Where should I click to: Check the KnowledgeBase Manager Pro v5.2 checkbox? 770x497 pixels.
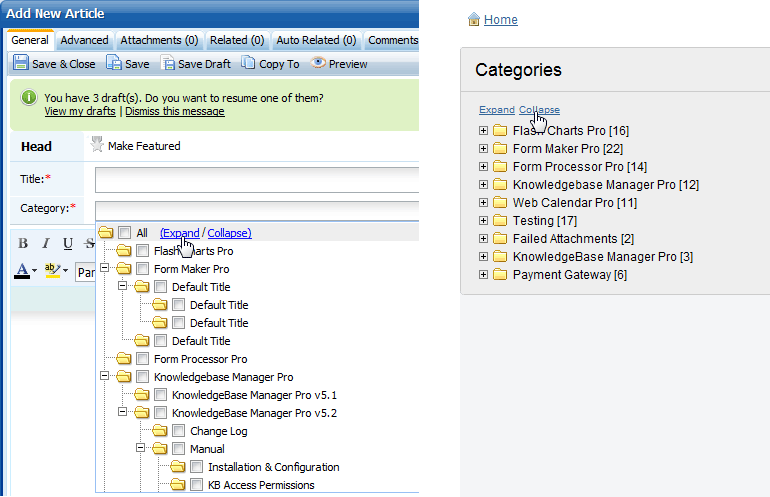(161, 413)
